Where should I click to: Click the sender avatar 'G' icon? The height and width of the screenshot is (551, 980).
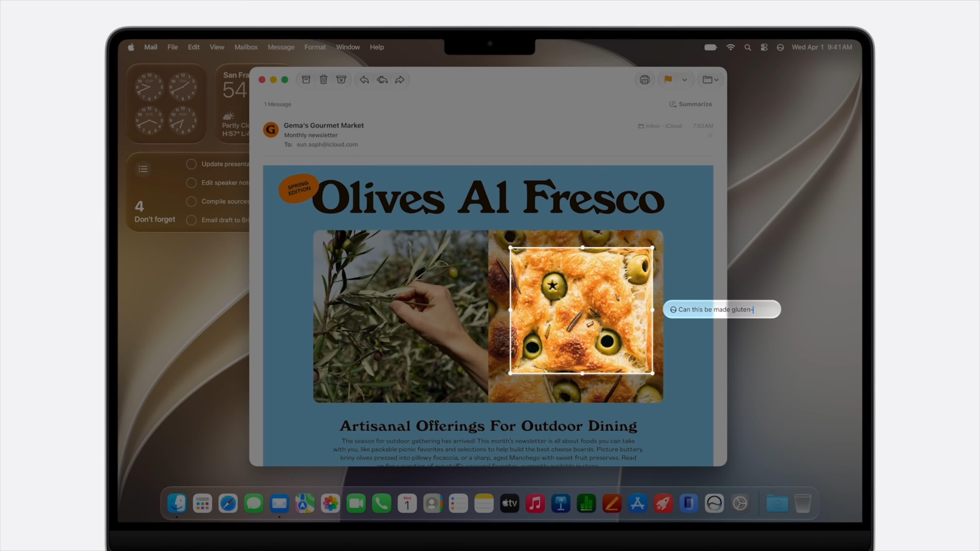point(271,130)
